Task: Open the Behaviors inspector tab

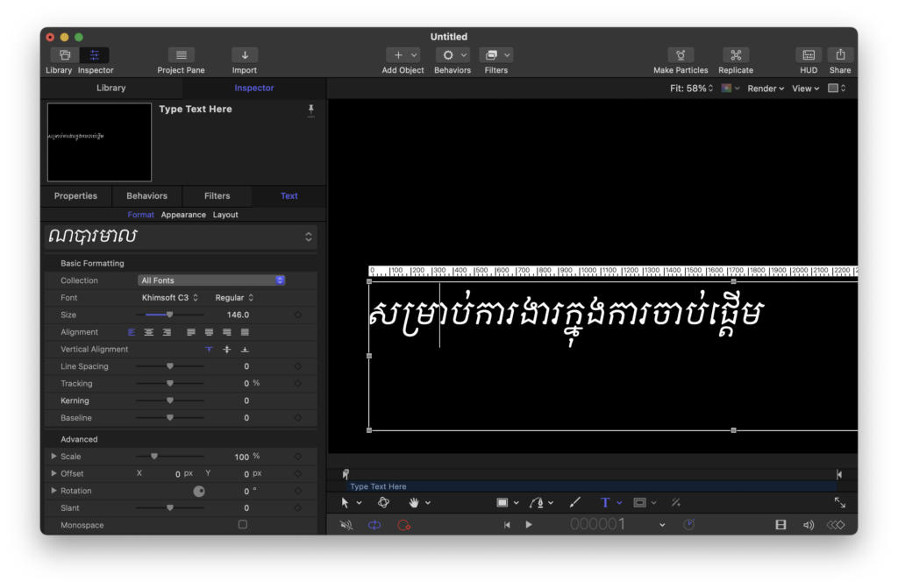Action: click(146, 195)
